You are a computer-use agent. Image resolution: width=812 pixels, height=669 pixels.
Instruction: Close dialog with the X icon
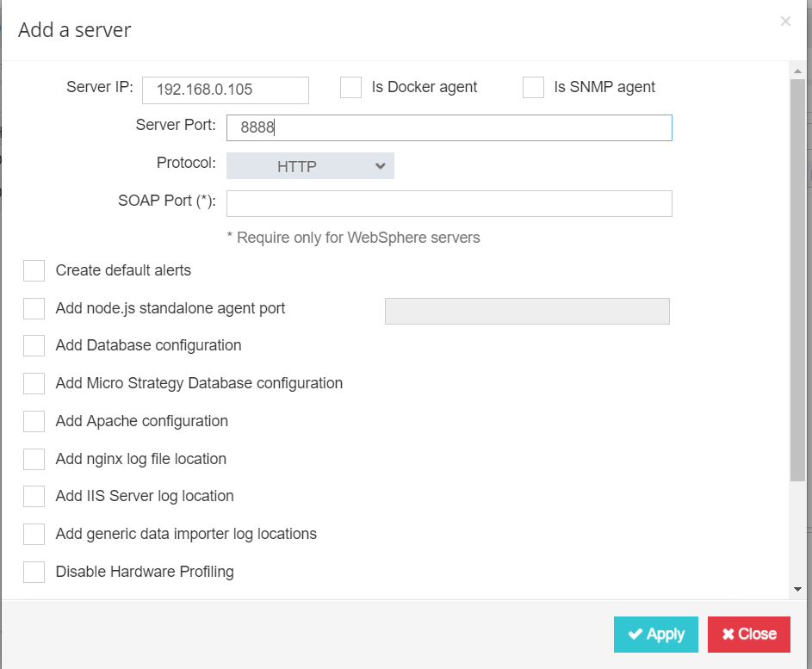tap(785, 22)
